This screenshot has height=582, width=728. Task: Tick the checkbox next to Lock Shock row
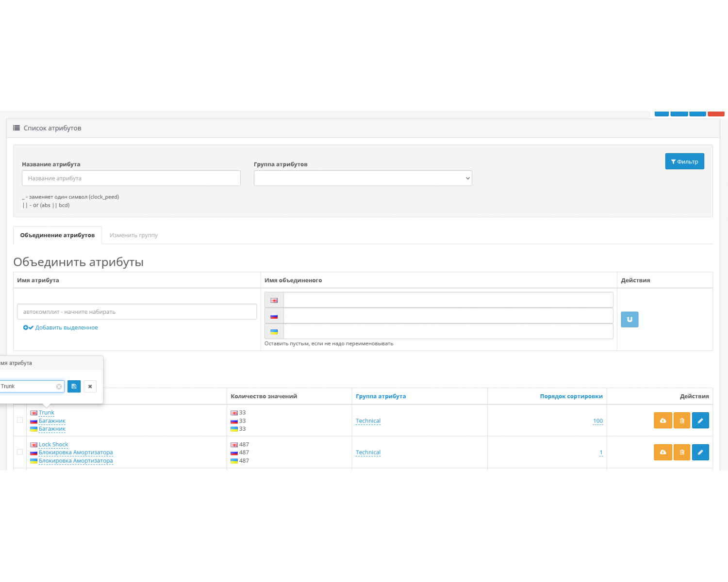(19, 452)
